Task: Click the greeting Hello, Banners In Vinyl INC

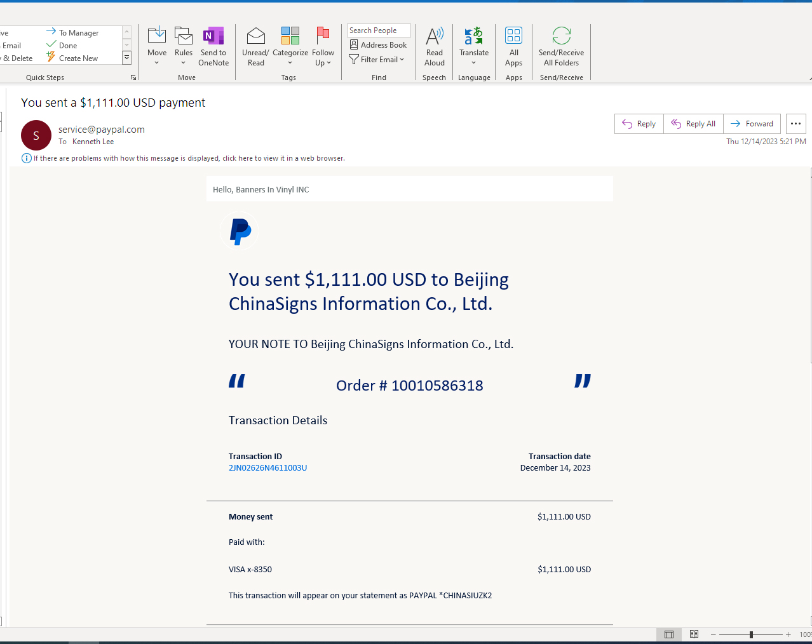Action: [261, 190]
